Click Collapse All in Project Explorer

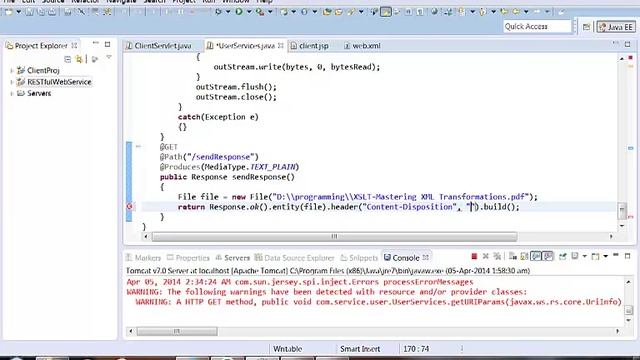(68, 59)
